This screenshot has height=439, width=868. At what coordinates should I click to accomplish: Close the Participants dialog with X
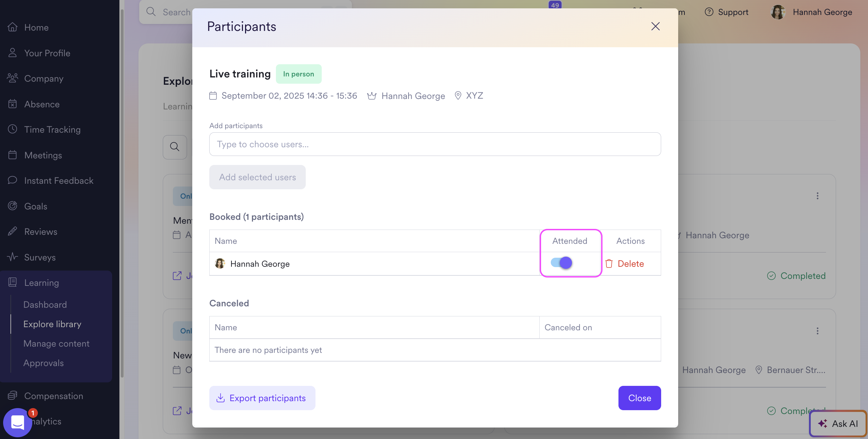655,26
